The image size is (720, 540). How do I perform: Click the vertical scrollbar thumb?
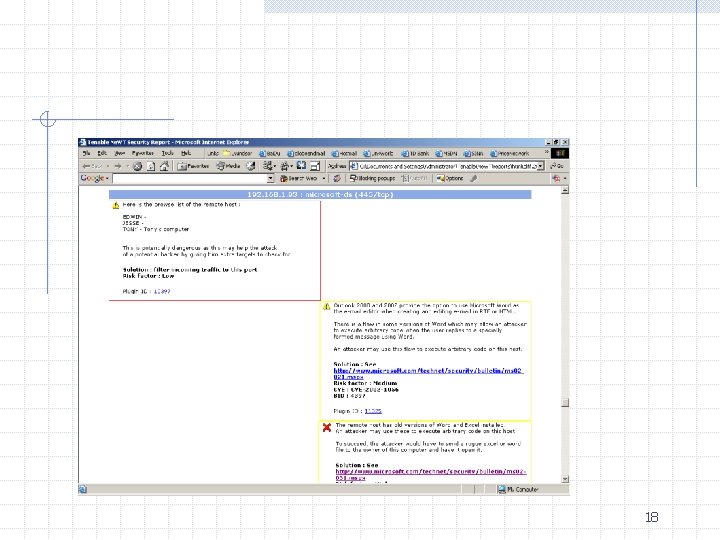tap(565, 402)
